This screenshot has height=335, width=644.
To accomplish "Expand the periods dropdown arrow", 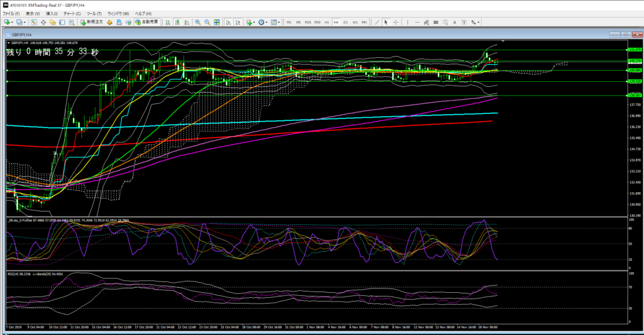I will [x=267, y=22].
